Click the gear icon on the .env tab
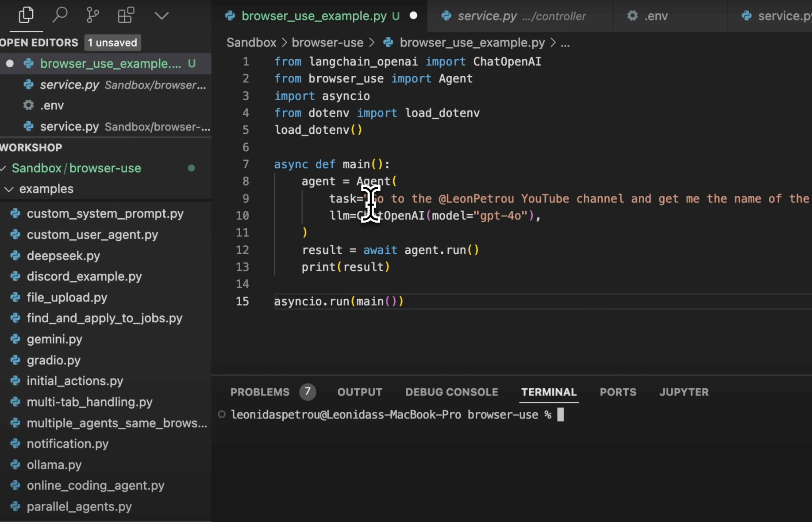This screenshot has height=522, width=812. coord(632,16)
